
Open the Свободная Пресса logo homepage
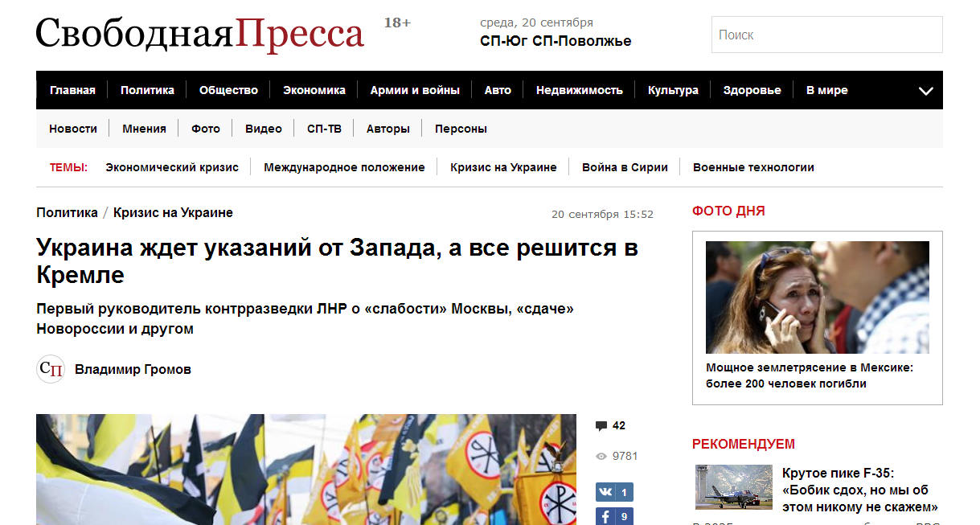click(199, 34)
